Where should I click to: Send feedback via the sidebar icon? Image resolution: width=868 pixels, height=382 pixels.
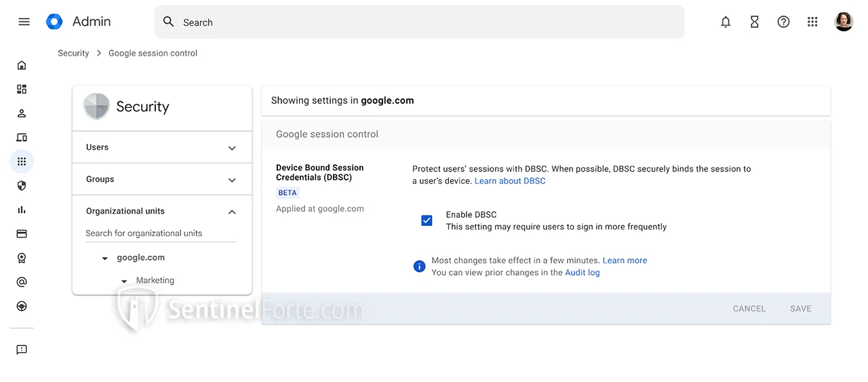22,349
